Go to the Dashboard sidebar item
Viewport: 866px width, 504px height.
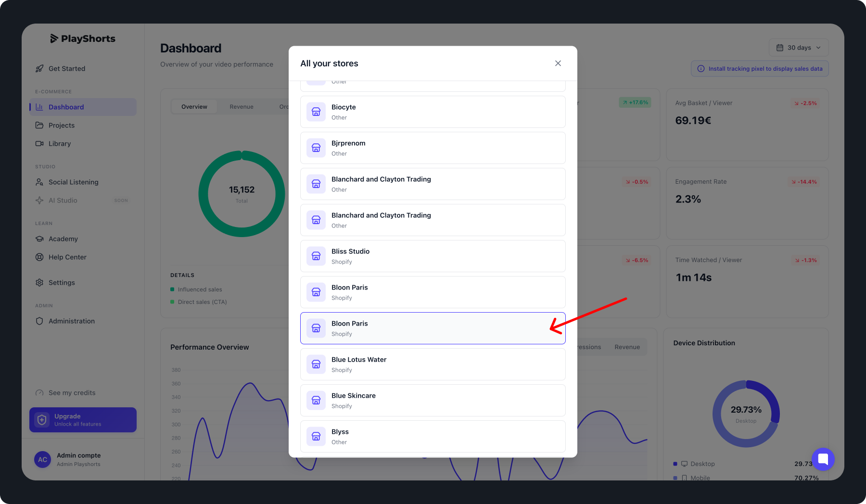point(83,107)
